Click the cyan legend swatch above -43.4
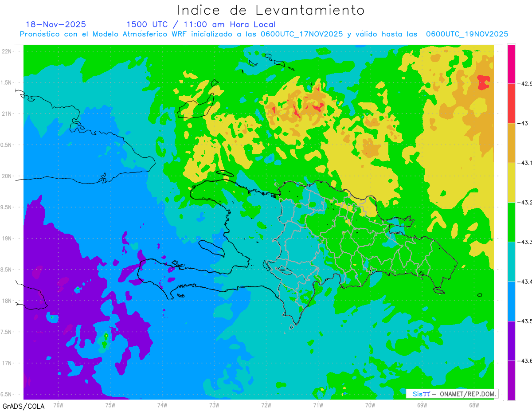532x411 pixels. [511, 262]
